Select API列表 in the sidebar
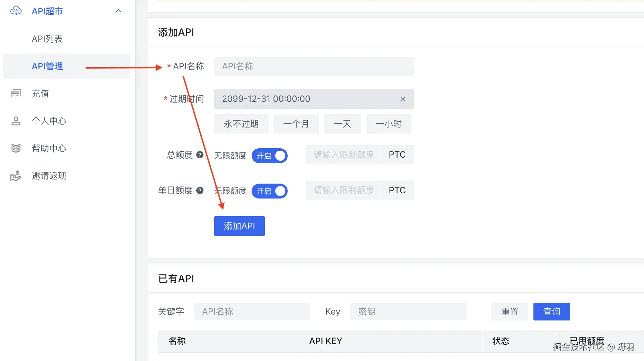The width and height of the screenshot is (644, 361). coord(47,38)
